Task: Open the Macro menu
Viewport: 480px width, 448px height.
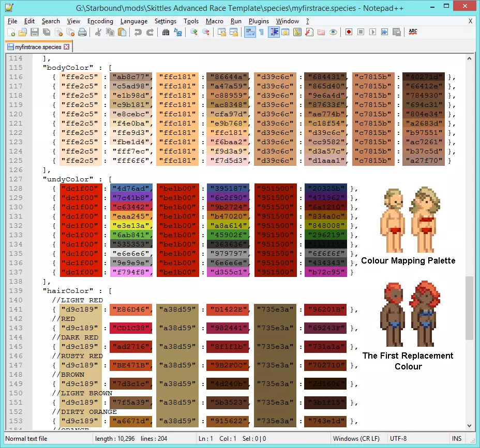Action: pyautogui.click(x=214, y=21)
